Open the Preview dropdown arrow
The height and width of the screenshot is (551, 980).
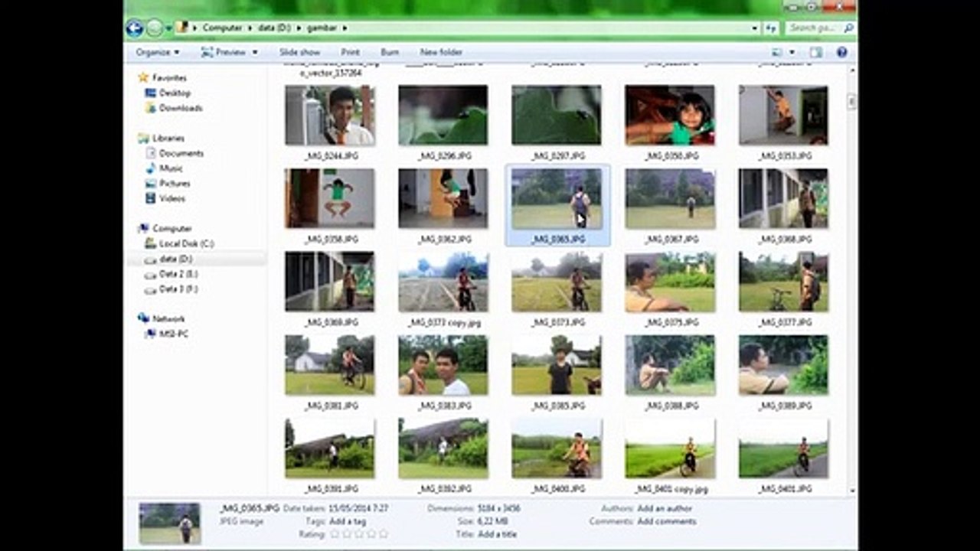(x=255, y=52)
